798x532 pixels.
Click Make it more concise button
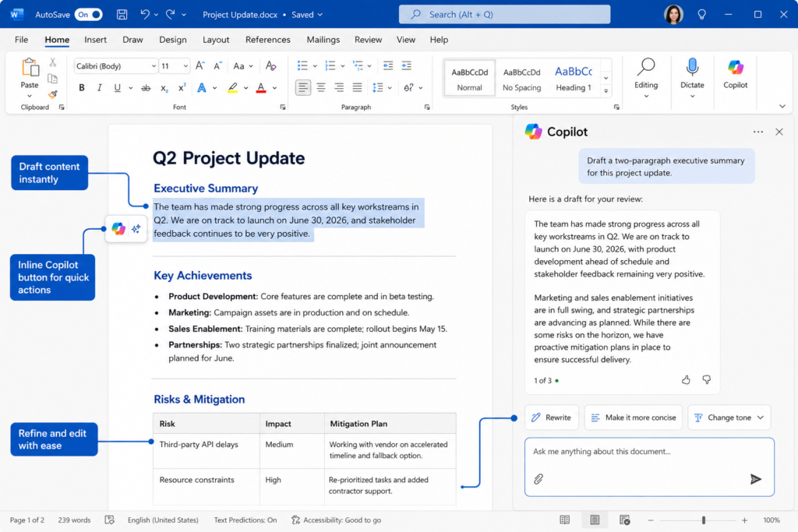(634, 417)
